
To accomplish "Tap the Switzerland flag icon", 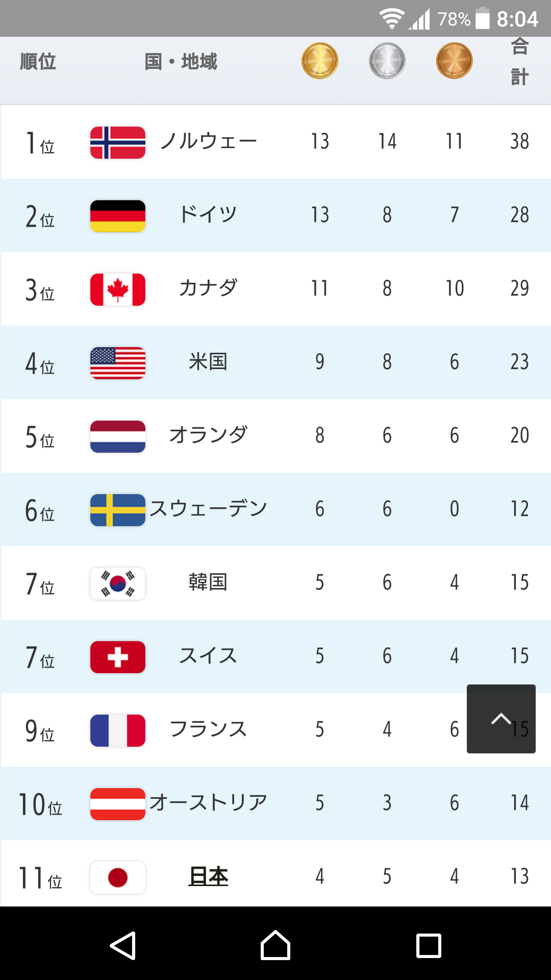I will pos(118,657).
